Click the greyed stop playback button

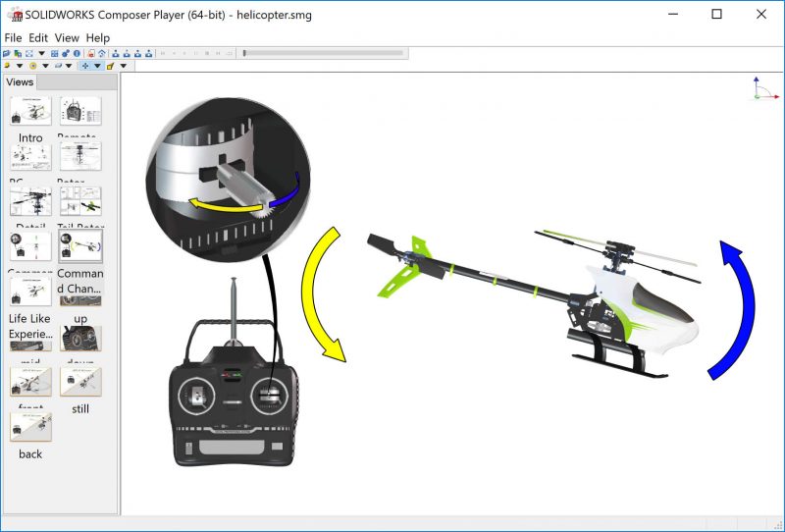click(x=207, y=54)
